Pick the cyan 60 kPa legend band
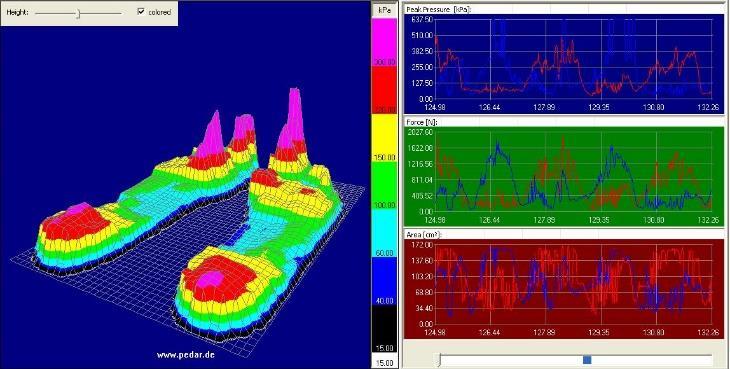Viewport: 730px width, 369px height. (384, 232)
